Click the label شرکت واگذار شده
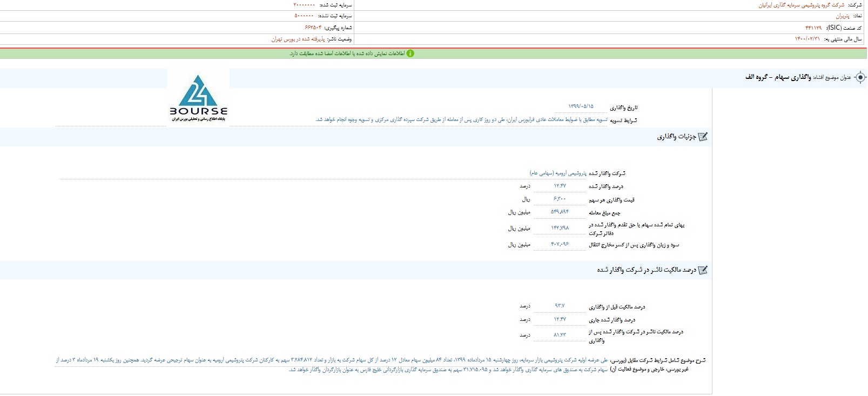This screenshot has height=396, width=868. tap(607, 173)
